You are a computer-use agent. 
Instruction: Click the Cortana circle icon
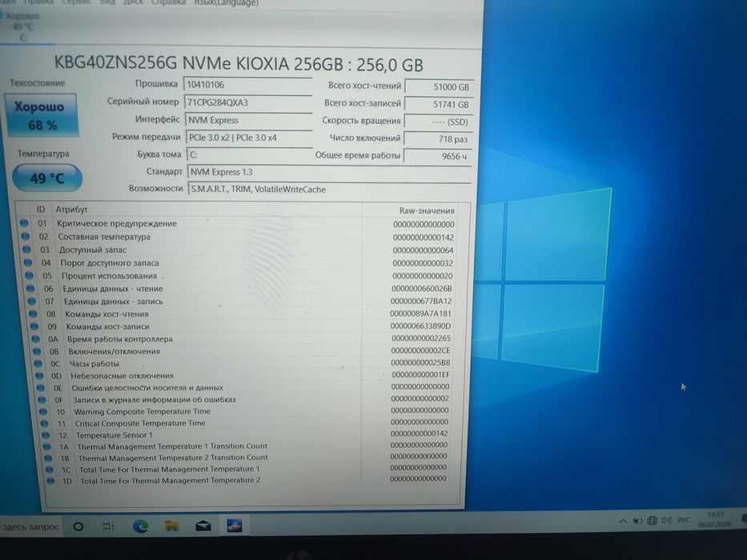point(78,526)
